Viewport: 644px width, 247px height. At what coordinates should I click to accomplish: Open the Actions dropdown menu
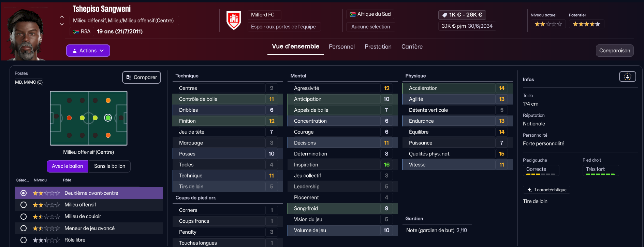click(x=88, y=51)
